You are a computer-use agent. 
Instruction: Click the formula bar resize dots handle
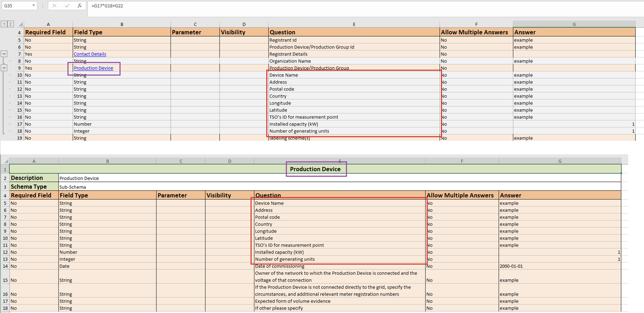pyautogui.click(x=42, y=6)
